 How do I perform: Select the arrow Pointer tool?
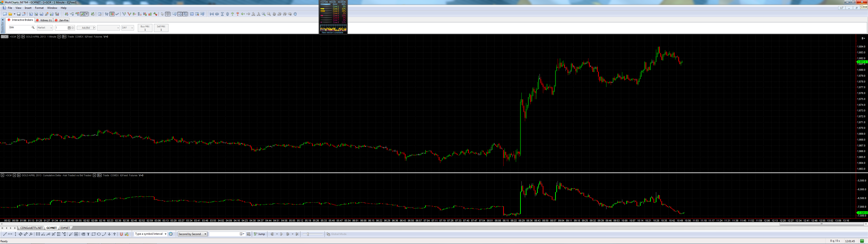point(163,14)
